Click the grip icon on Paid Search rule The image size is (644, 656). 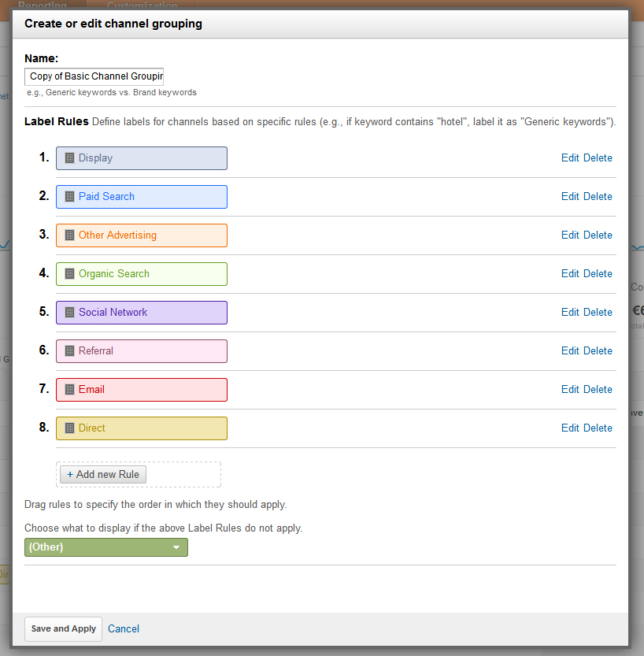(x=69, y=197)
